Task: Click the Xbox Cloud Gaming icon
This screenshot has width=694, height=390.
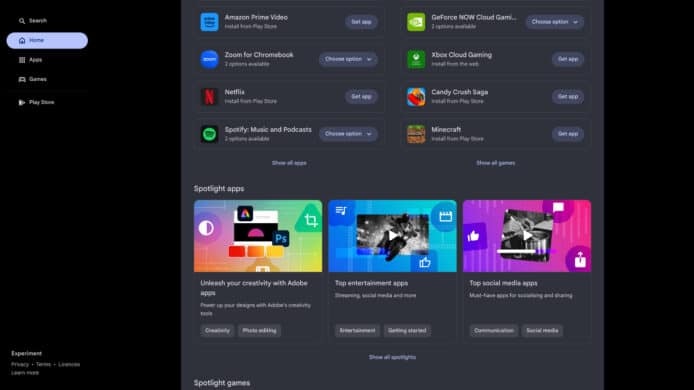Action: click(416, 59)
